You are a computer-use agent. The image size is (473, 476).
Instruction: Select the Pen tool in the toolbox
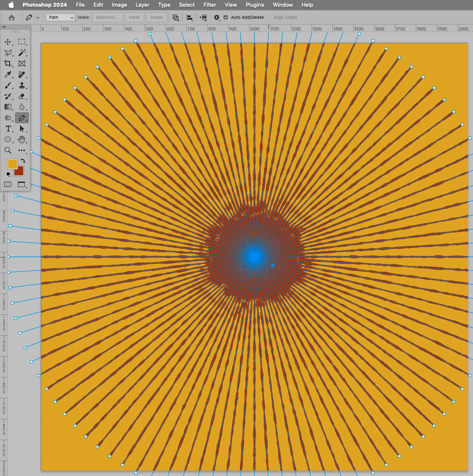point(22,118)
